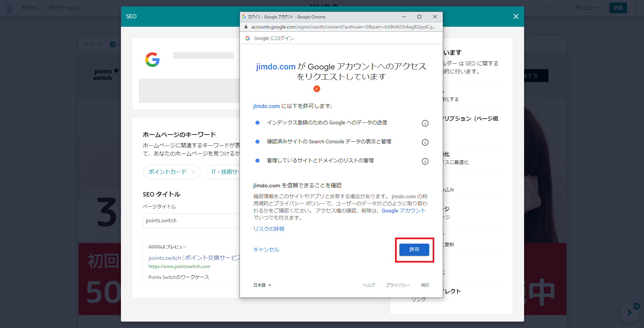The height and width of the screenshot is (328, 644).
Task: Click the Google にログイン header logo
Action: click(x=248, y=38)
